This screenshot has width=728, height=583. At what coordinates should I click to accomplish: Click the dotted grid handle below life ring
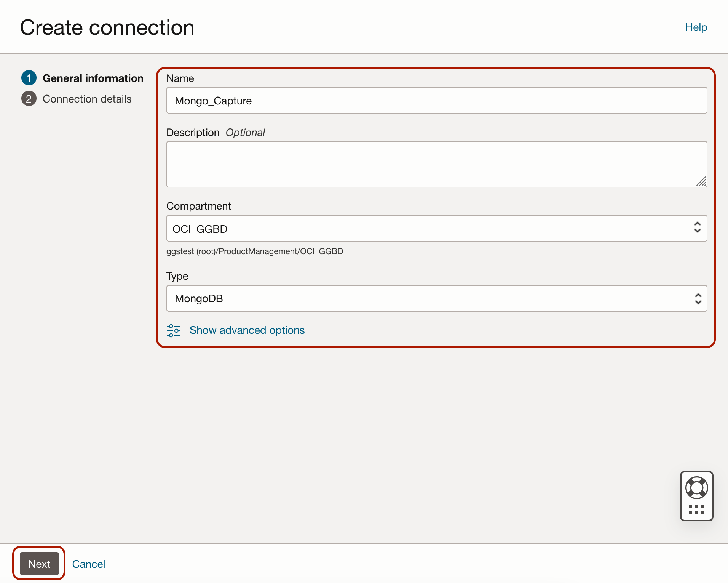[696, 510]
